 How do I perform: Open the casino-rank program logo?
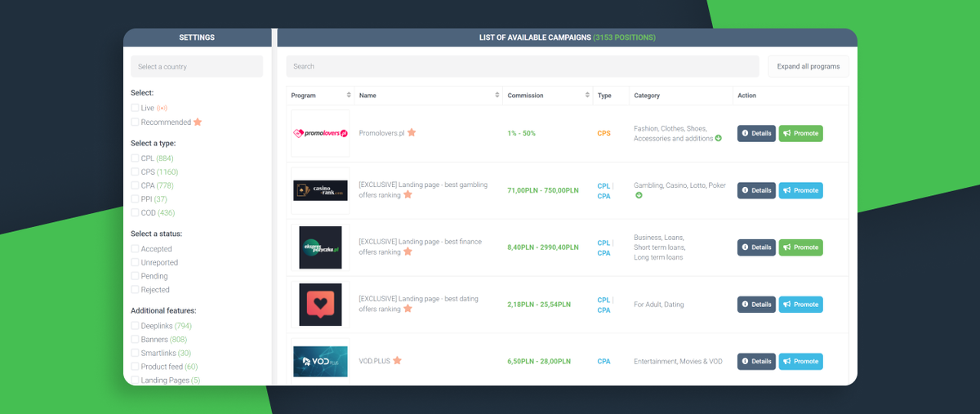[x=320, y=190]
